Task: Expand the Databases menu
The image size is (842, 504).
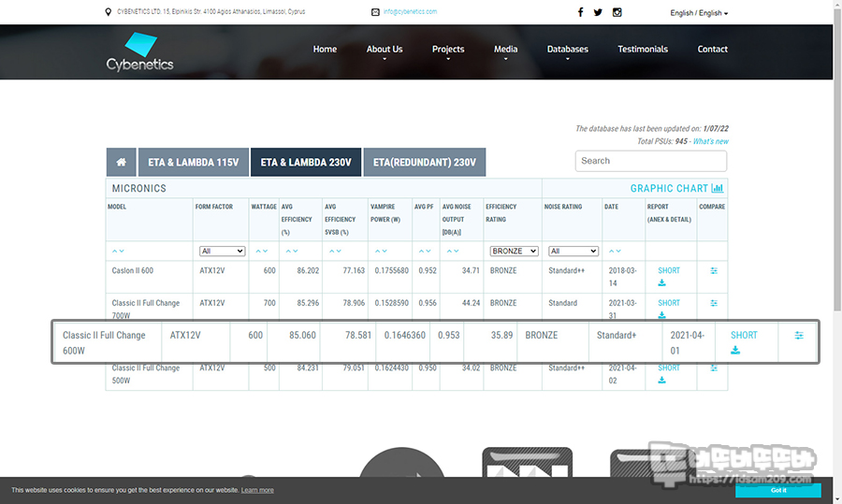Action: click(x=568, y=50)
